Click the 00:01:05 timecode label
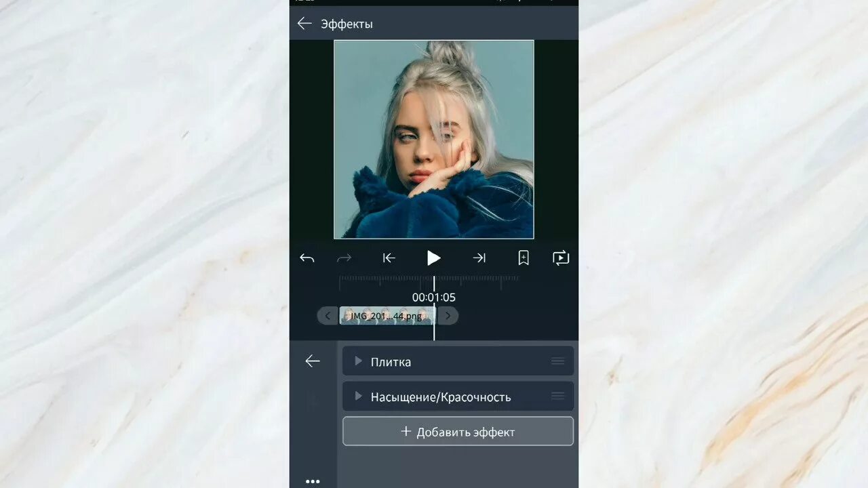868x488 pixels. (x=434, y=298)
